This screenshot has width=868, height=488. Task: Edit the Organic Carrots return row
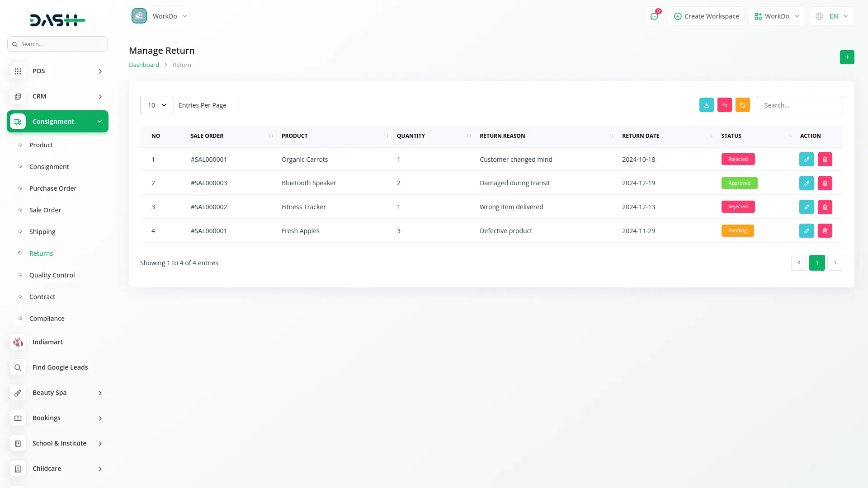click(806, 159)
